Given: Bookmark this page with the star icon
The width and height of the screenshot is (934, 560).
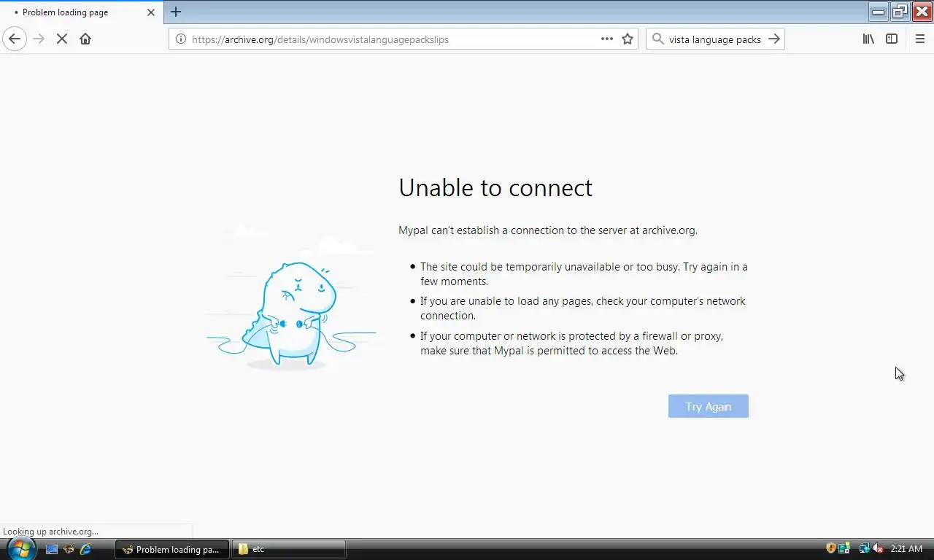Looking at the screenshot, I should point(628,39).
